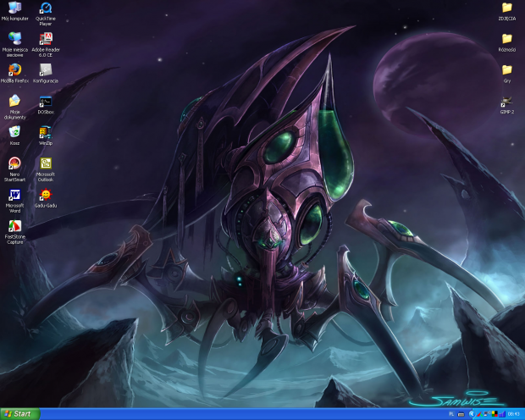Image resolution: width=525 pixels, height=420 pixels.
Task: Select the Microsoft Outlook shortcut
Action: [46, 169]
